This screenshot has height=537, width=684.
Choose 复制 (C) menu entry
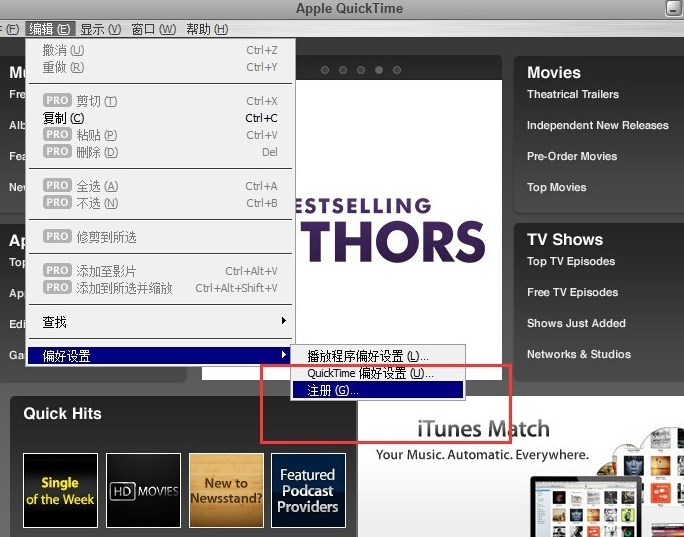coord(161,118)
